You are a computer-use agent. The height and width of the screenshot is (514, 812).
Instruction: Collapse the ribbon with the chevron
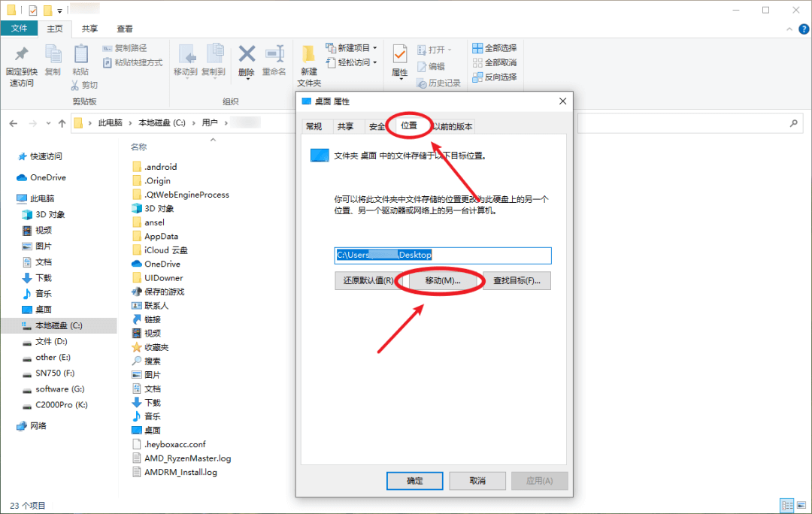tap(789, 29)
